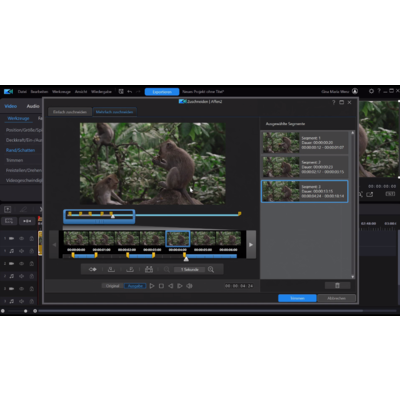400x400 pixels.
Task: Delete selected segment with trash icon
Action: coord(337,285)
